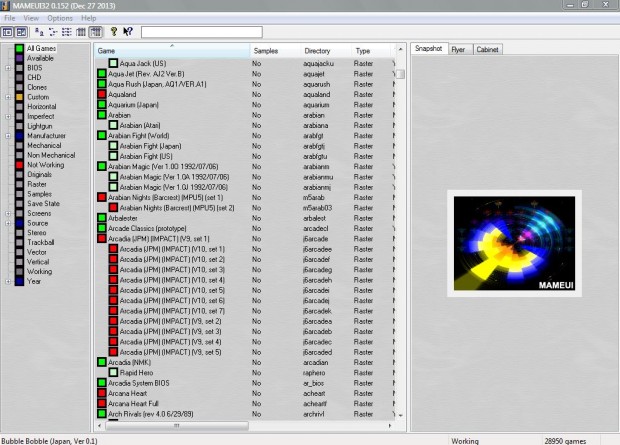Open the About dialog via question mark icon
The image size is (620, 445).
click(114, 32)
